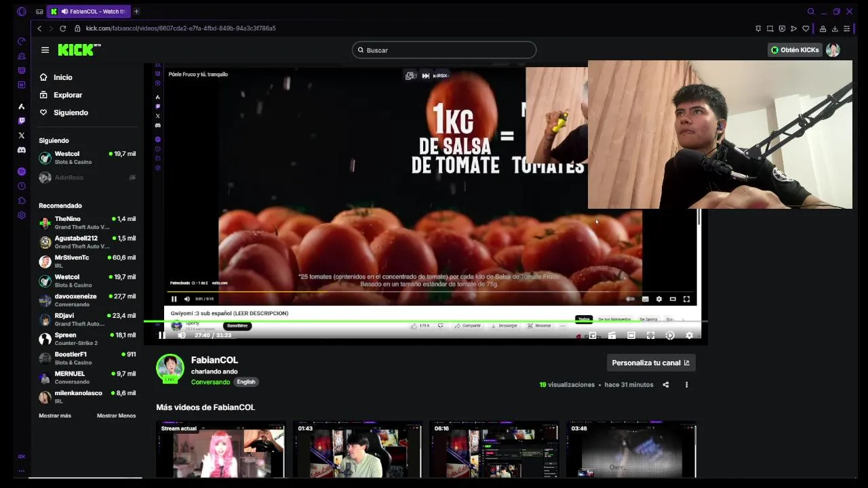Open Discord in Opera sidebar
The height and width of the screenshot is (488, 868).
(21, 150)
